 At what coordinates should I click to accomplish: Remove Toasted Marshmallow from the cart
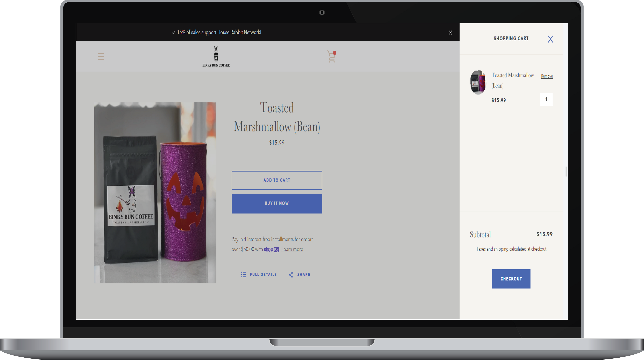click(547, 76)
